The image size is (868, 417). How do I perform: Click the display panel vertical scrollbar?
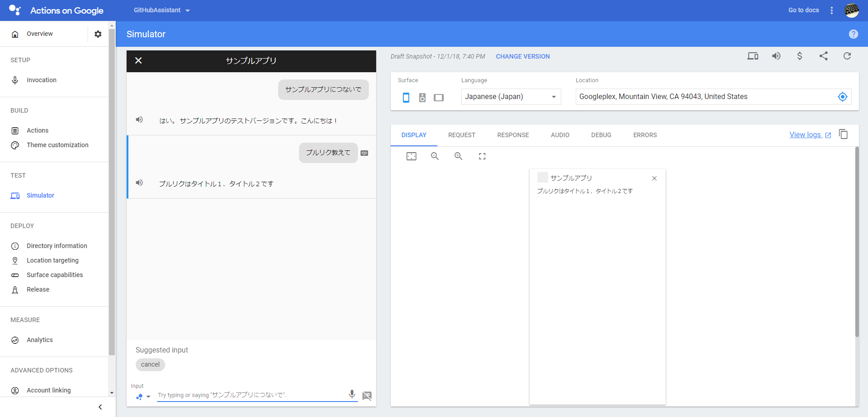[x=857, y=242]
